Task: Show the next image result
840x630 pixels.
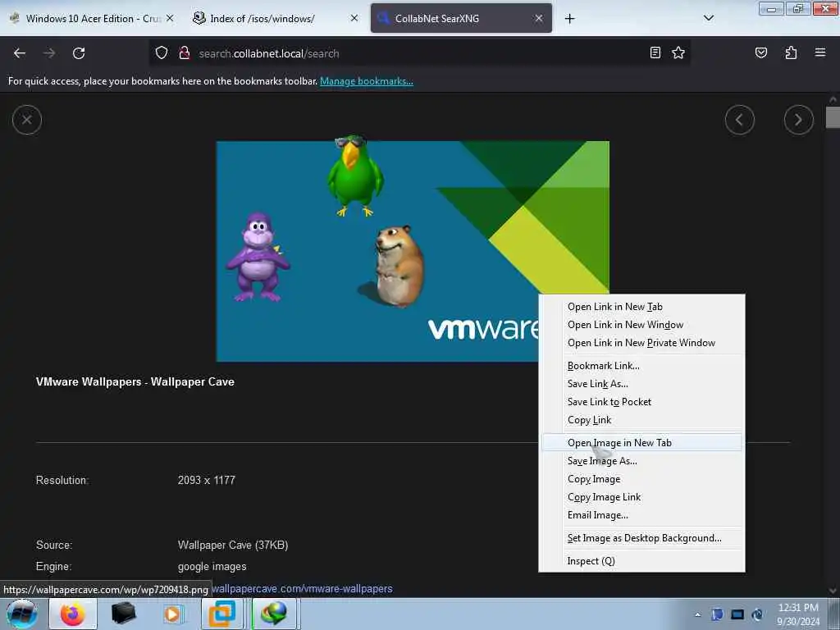Action: click(798, 120)
